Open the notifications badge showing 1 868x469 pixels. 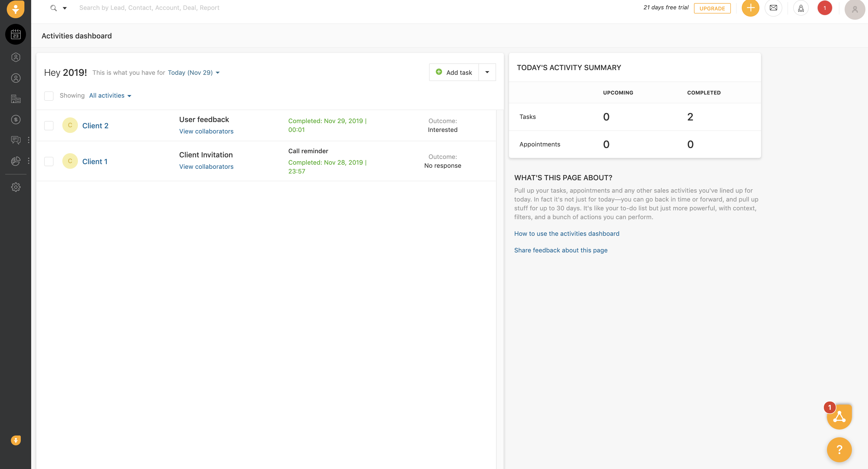click(825, 8)
